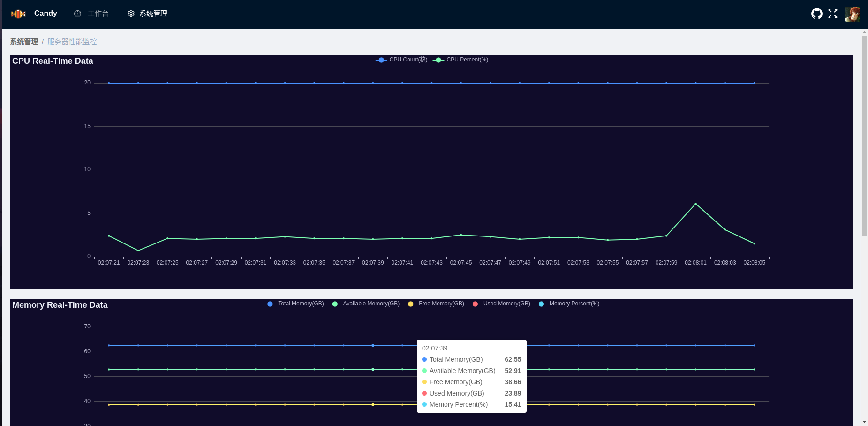Click the Candy brand name
868x426 pixels.
(x=45, y=14)
